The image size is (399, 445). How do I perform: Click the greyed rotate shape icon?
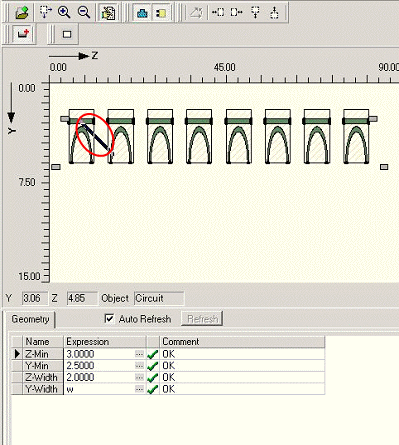(x=196, y=13)
